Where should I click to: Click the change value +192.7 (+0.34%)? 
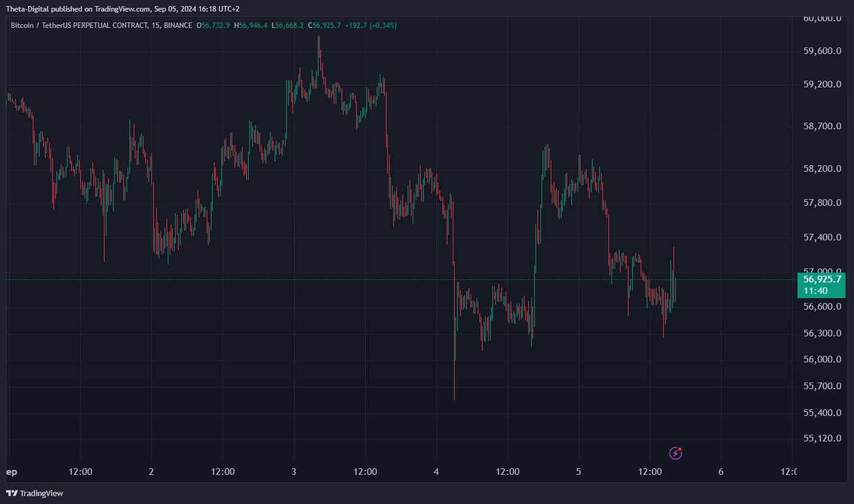coord(371,26)
